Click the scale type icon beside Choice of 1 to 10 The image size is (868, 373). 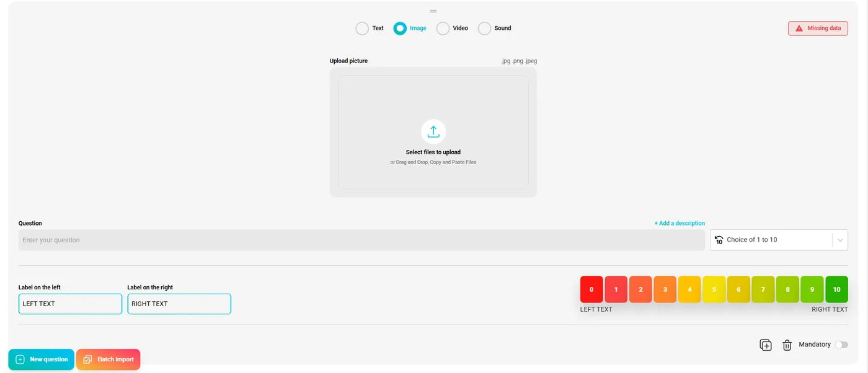tap(719, 240)
